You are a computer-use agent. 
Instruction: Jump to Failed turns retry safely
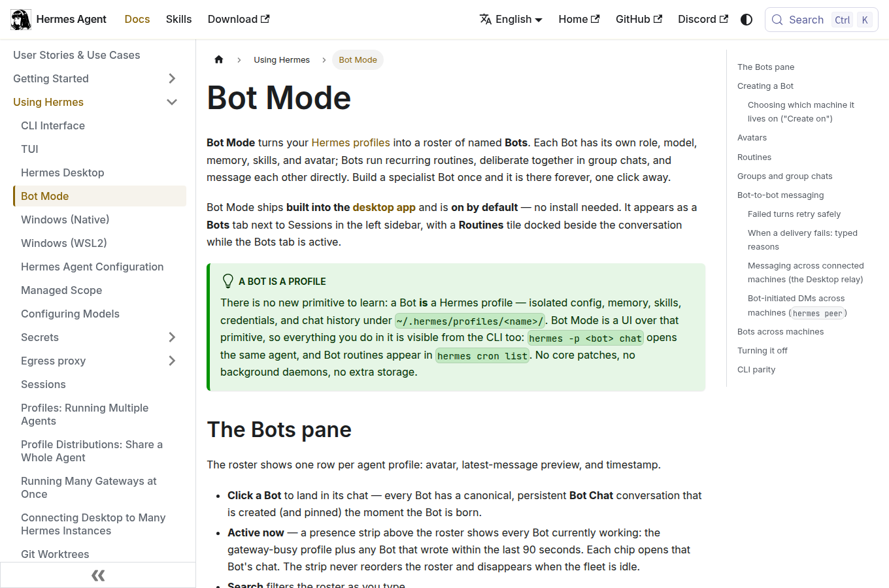(x=794, y=214)
